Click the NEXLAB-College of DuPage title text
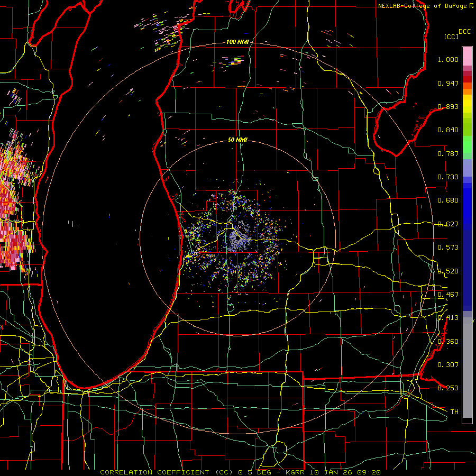Screen dimensions: 476x476 tap(426, 6)
